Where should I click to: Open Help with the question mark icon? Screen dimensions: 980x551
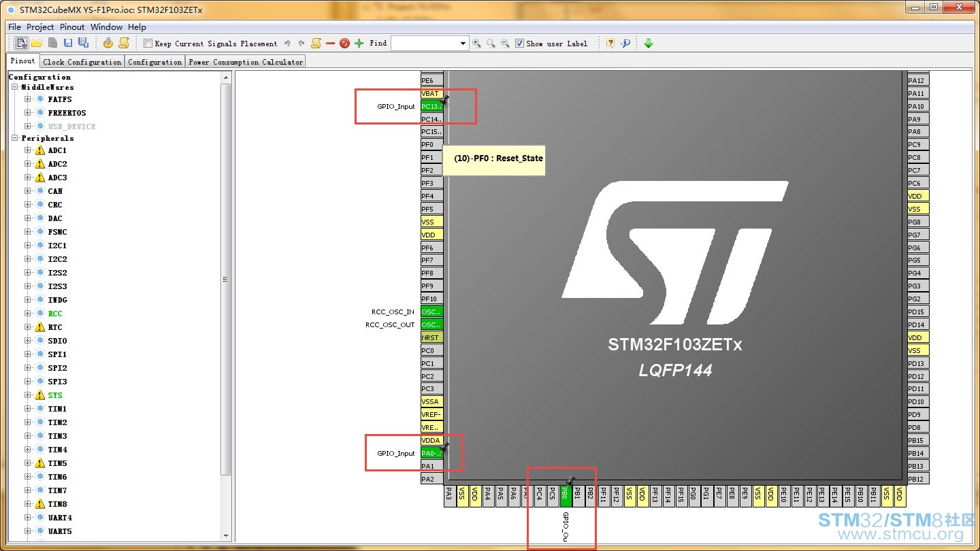[x=610, y=43]
